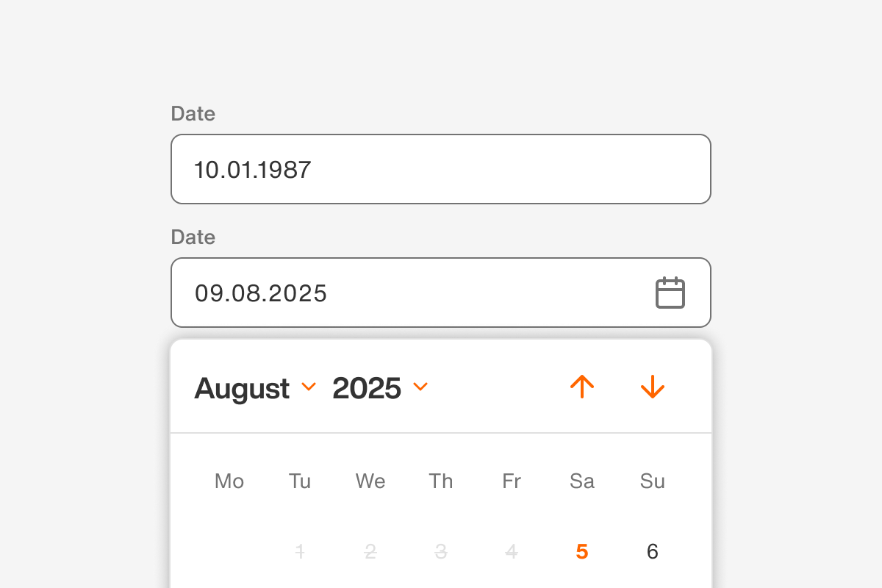Click the struck-through day 4
Viewport: 882px width, 588px height.
(511, 551)
